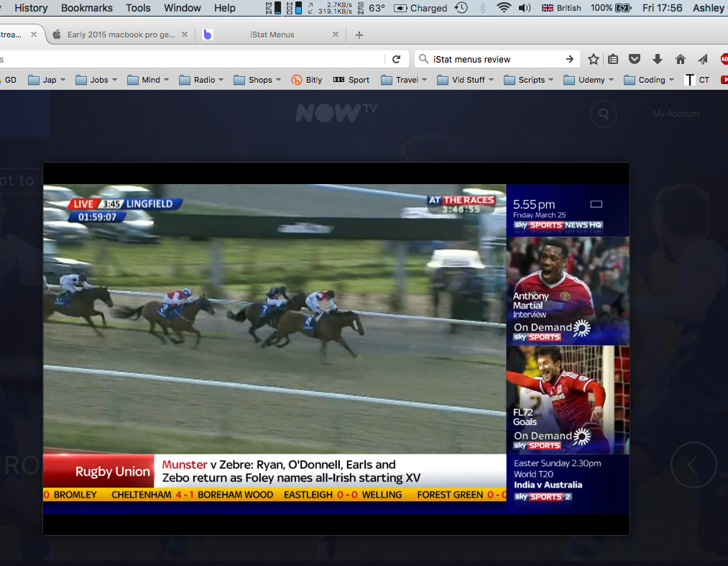Click the paper plane share icon
The height and width of the screenshot is (566, 728).
point(702,59)
